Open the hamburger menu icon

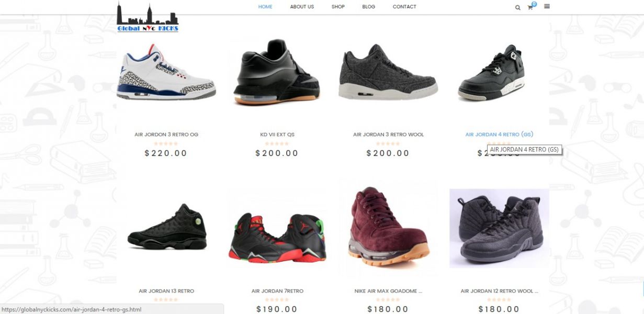pyautogui.click(x=547, y=7)
